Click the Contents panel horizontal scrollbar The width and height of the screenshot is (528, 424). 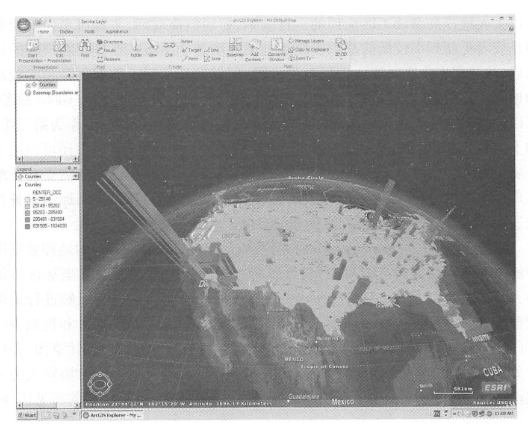coord(47,159)
